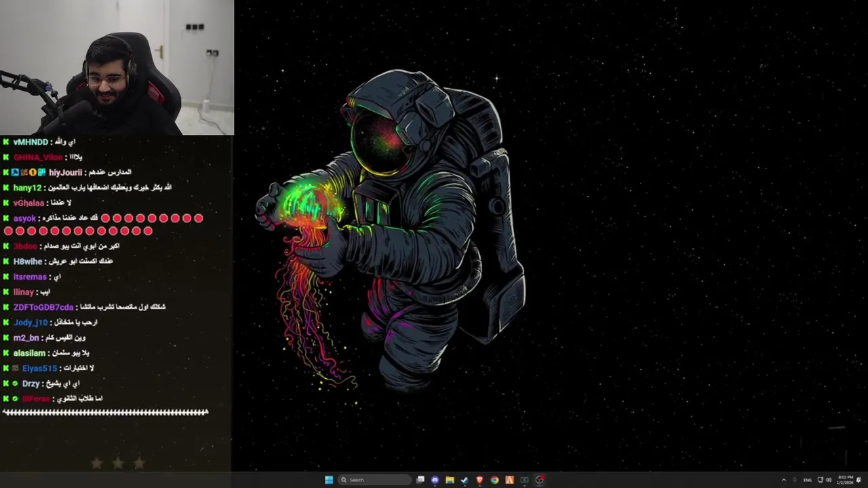Click the username ZDFToGDB7cda in chat
868x488 pixels.
click(43, 307)
